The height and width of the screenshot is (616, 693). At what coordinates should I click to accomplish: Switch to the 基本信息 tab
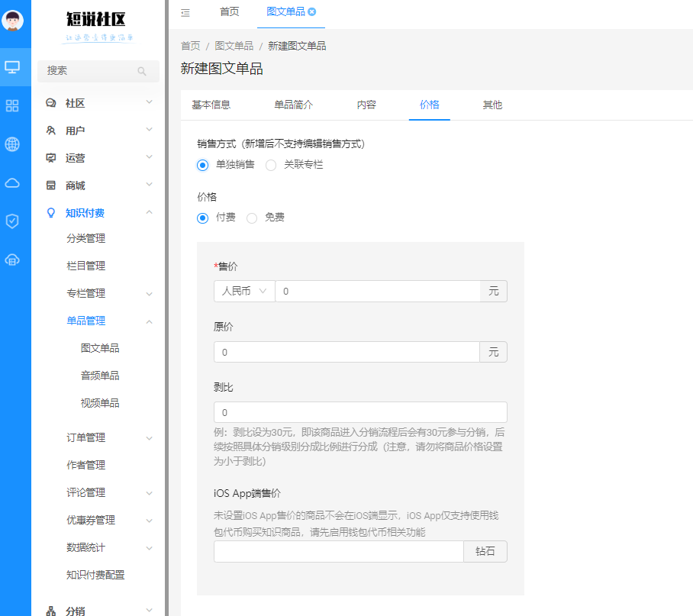coord(211,105)
